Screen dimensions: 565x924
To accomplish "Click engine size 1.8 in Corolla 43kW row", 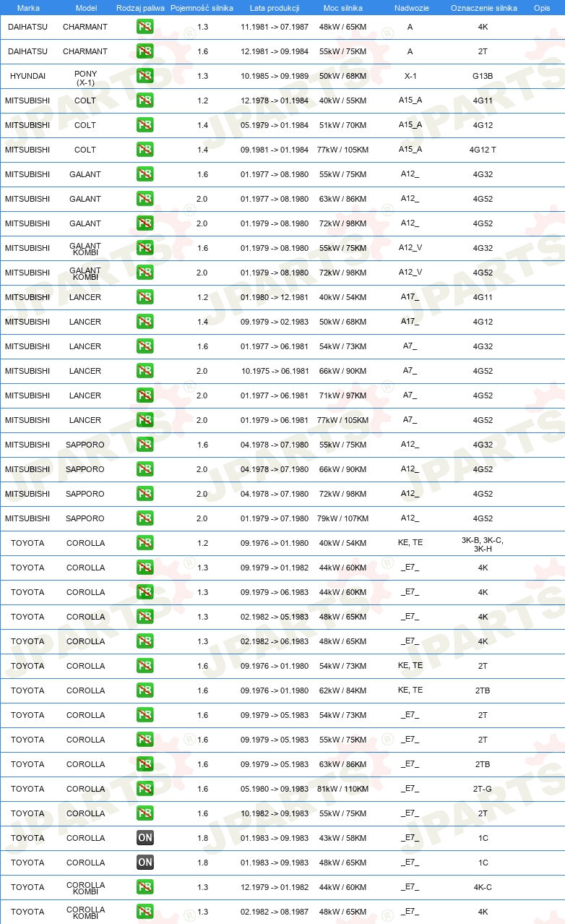I will click(202, 838).
